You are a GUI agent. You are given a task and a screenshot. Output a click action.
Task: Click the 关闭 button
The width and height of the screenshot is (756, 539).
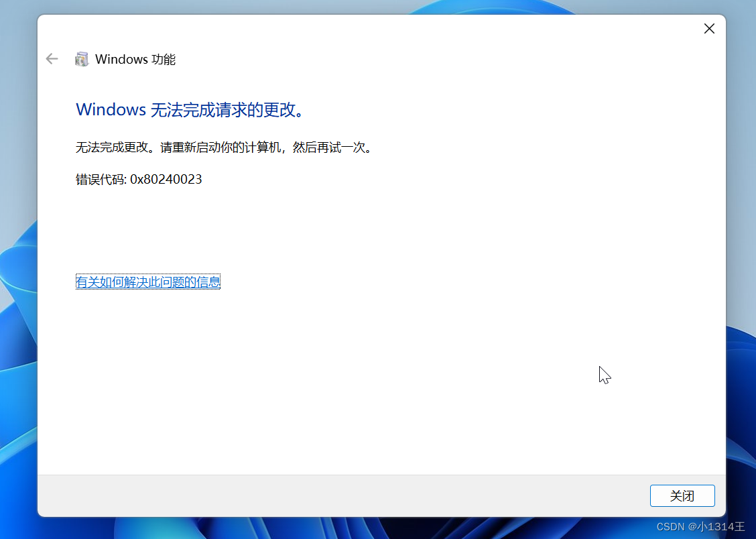(682, 495)
